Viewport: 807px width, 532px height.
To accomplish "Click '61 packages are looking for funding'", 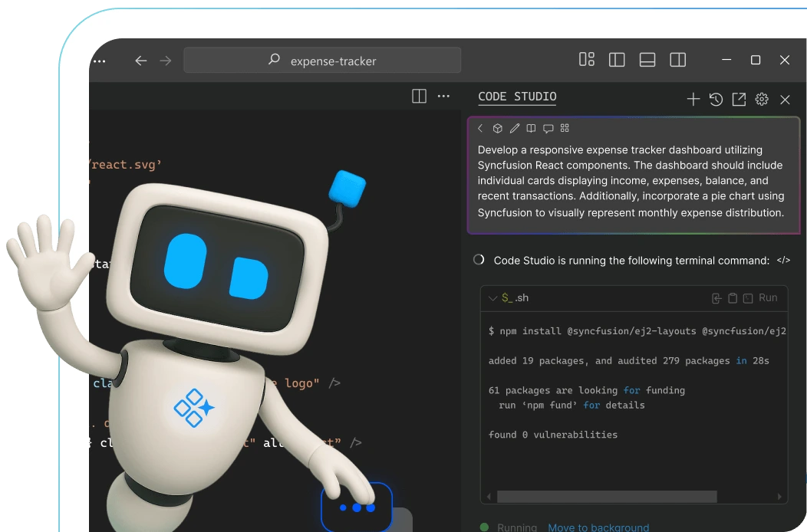I will coord(587,390).
